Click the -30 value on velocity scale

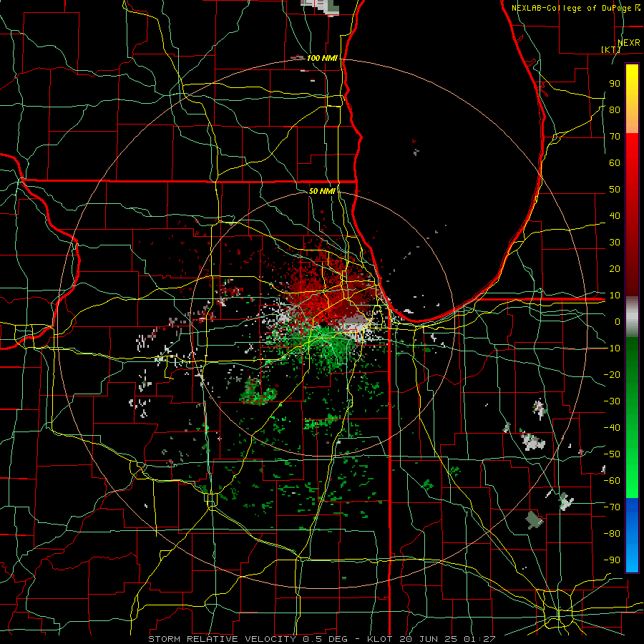(x=612, y=401)
